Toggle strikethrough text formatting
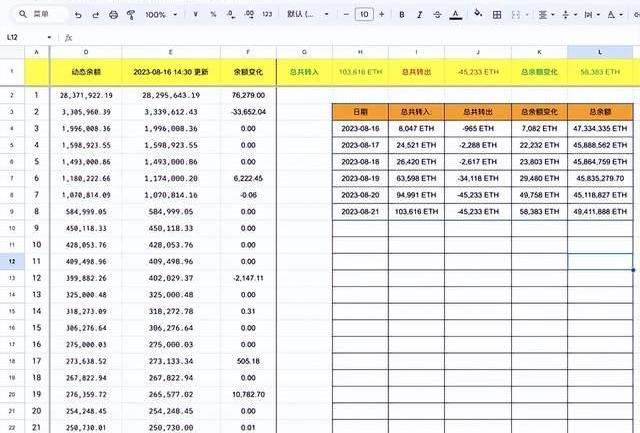640x433 pixels. click(437, 15)
